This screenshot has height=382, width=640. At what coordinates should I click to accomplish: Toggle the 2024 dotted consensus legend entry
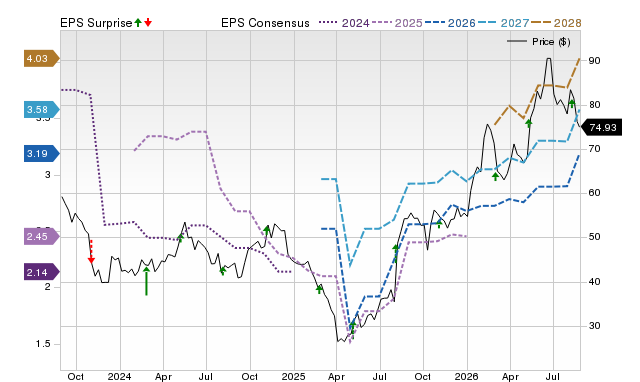pos(344,23)
